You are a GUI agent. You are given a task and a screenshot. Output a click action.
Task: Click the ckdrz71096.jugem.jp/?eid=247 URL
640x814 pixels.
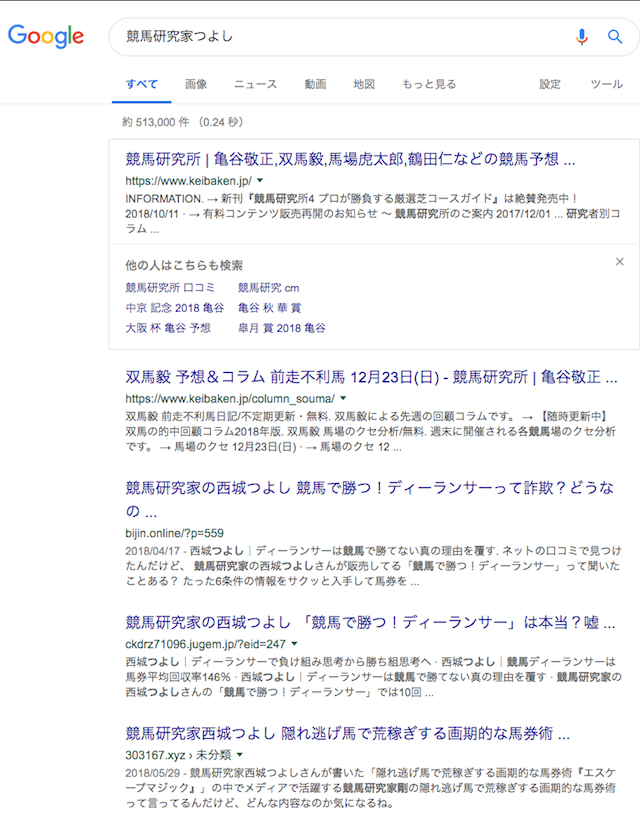(x=206, y=644)
